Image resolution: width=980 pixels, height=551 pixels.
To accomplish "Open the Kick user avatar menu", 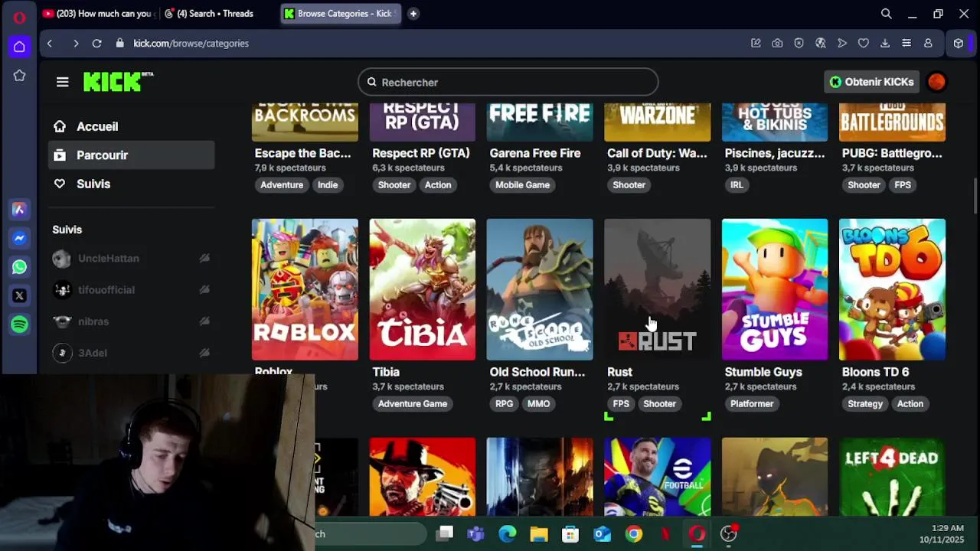I will [936, 82].
